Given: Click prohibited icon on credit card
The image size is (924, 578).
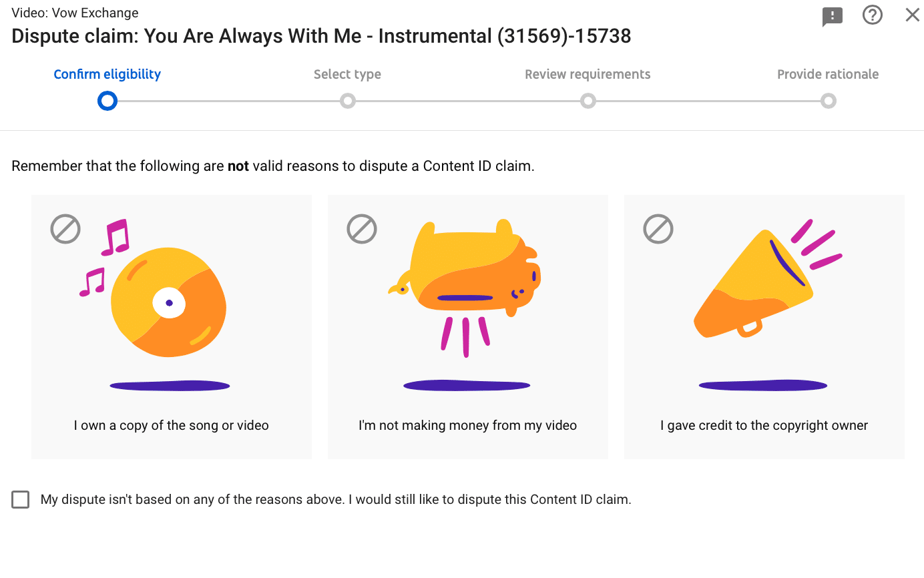Looking at the screenshot, I should [658, 229].
